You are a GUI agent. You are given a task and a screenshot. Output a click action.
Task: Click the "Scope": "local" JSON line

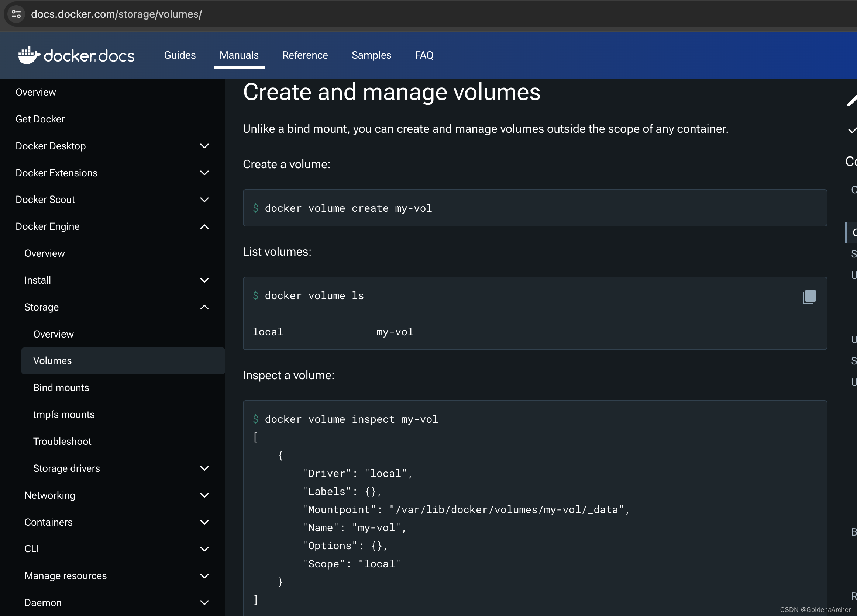[351, 564]
